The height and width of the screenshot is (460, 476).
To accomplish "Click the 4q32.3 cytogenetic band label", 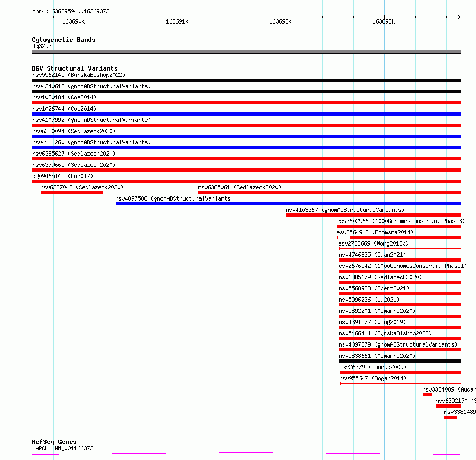I will point(42,46).
